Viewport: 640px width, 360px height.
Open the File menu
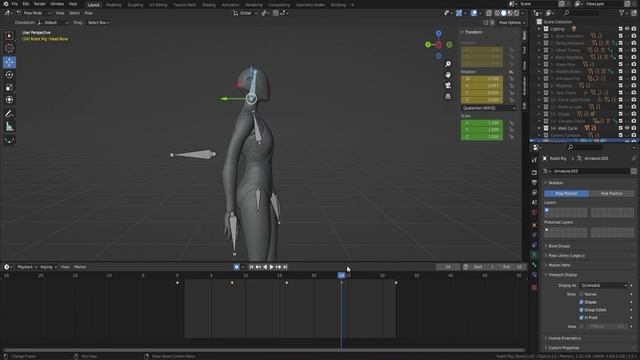[x=15, y=4]
